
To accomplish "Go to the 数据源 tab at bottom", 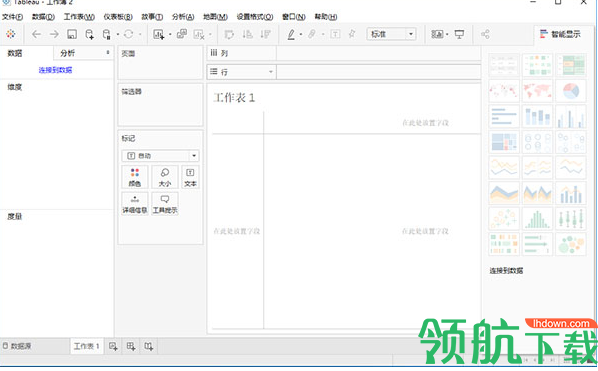I will (18, 346).
